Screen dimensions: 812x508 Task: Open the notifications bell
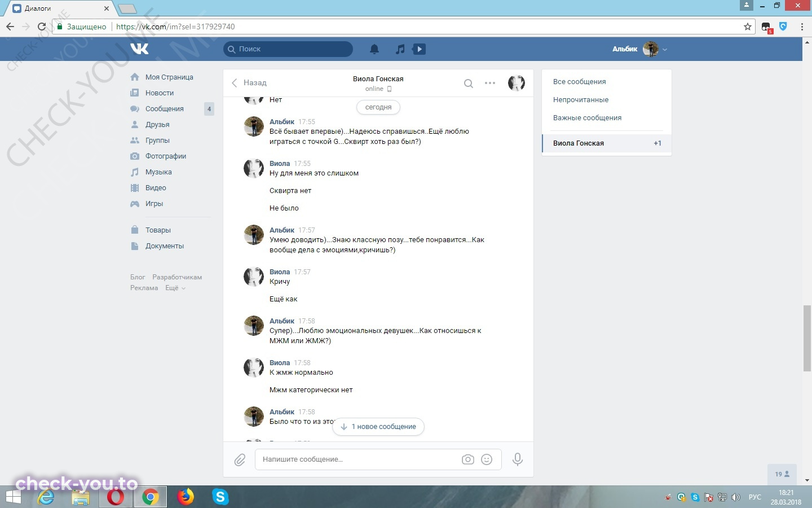374,49
